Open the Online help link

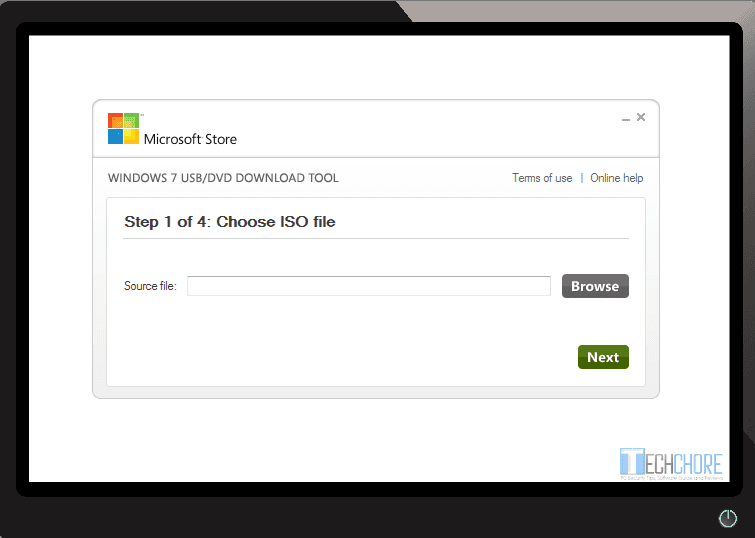[x=617, y=178]
